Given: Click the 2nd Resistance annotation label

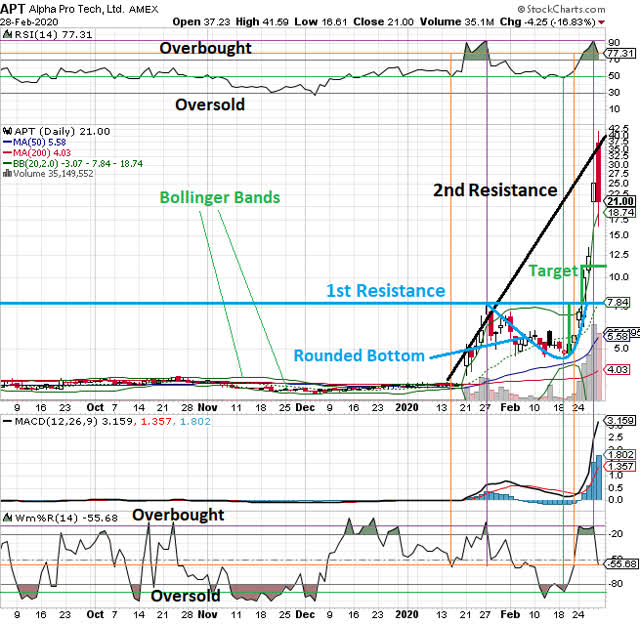Looking at the screenshot, I should coord(495,190).
